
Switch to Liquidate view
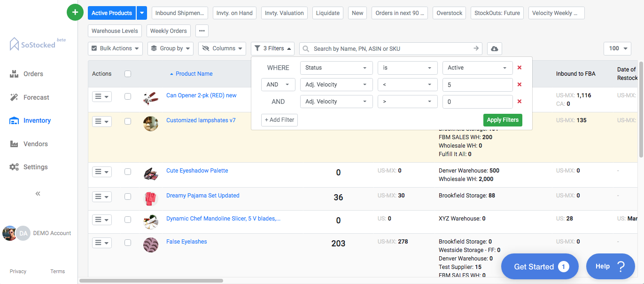[328, 13]
